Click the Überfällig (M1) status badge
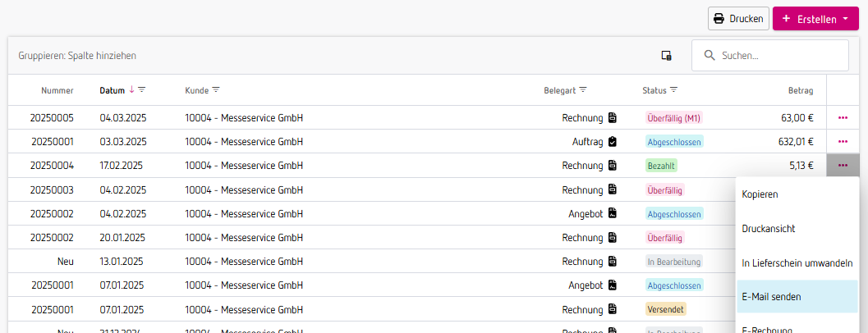868x333 pixels. tap(674, 118)
